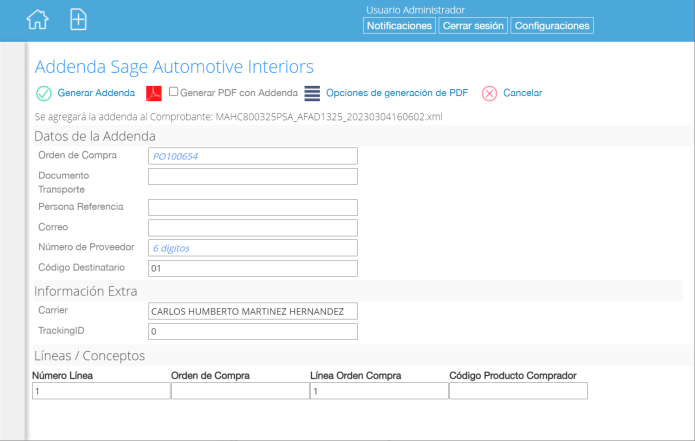Open Configuraciones
The image size is (695, 441).
tap(552, 26)
